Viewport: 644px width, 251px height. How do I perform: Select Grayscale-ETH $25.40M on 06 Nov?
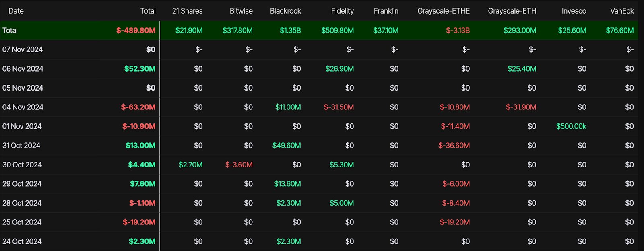pos(522,69)
